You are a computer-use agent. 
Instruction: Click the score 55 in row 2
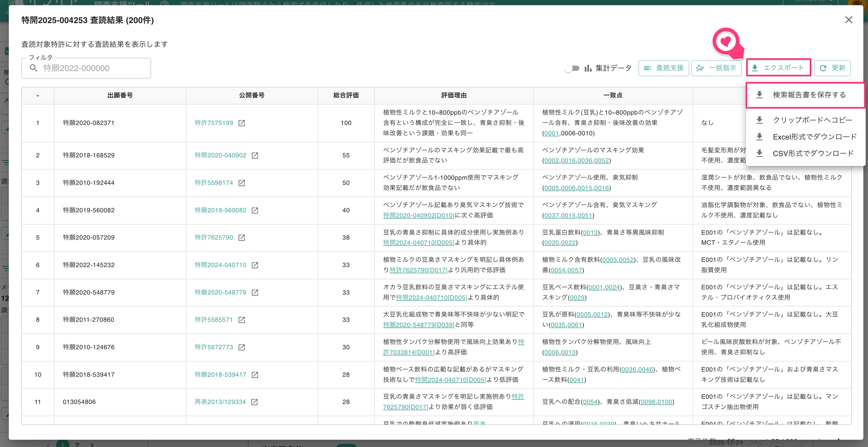(346, 155)
